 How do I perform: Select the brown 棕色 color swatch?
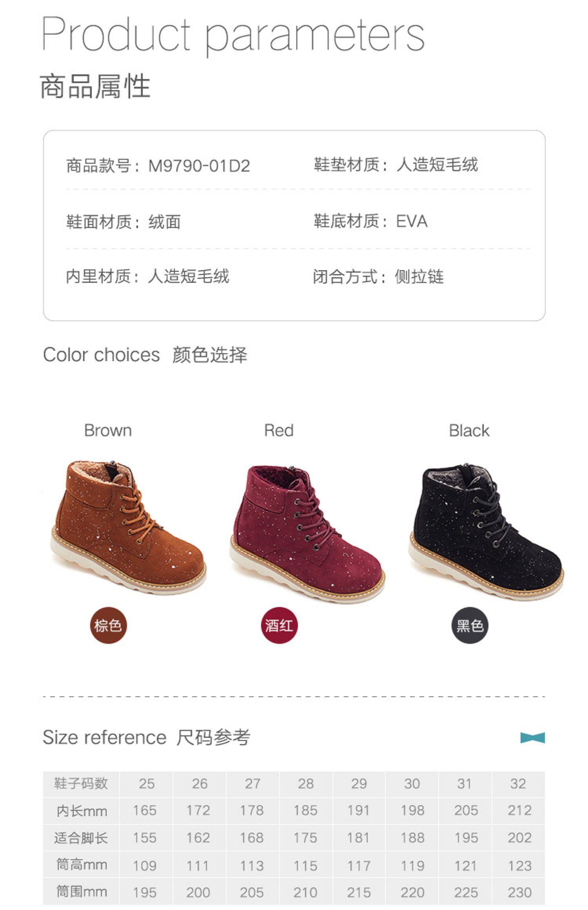pyautogui.click(x=108, y=625)
